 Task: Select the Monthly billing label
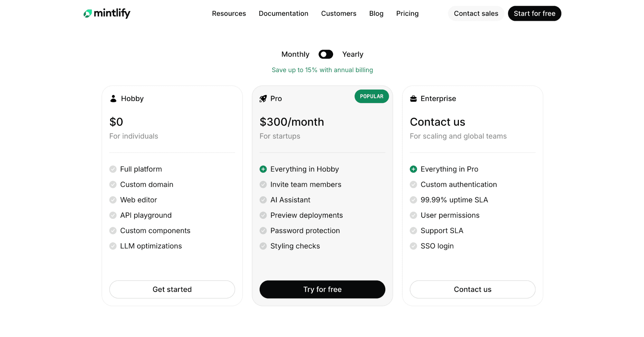pyautogui.click(x=295, y=54)
